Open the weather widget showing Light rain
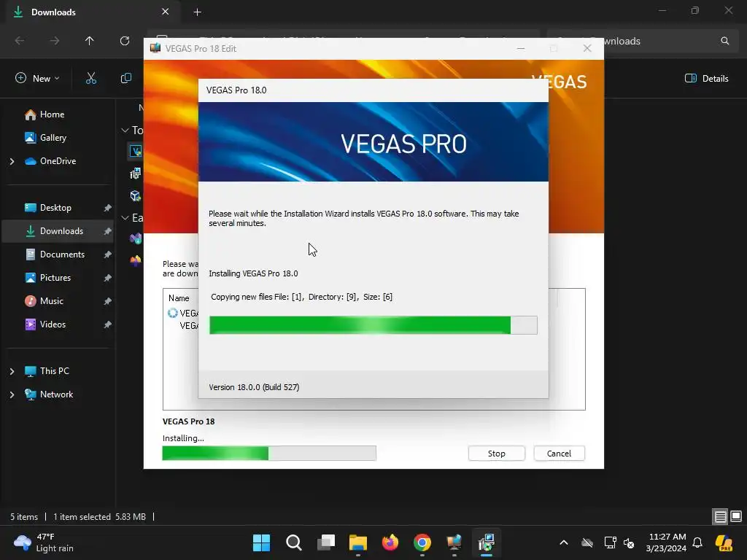Screen dimensions: 747x560 click(44, 542)
